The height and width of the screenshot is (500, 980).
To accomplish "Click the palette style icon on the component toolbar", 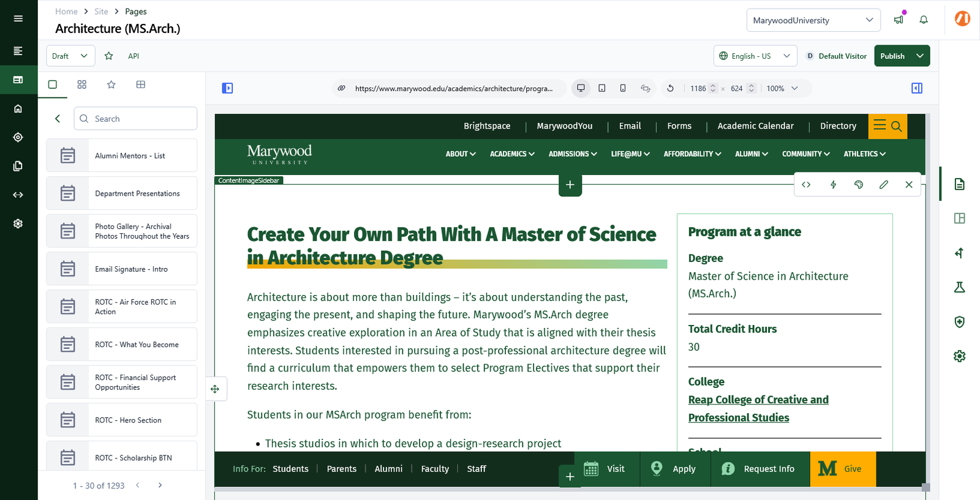I will (859, 184).
